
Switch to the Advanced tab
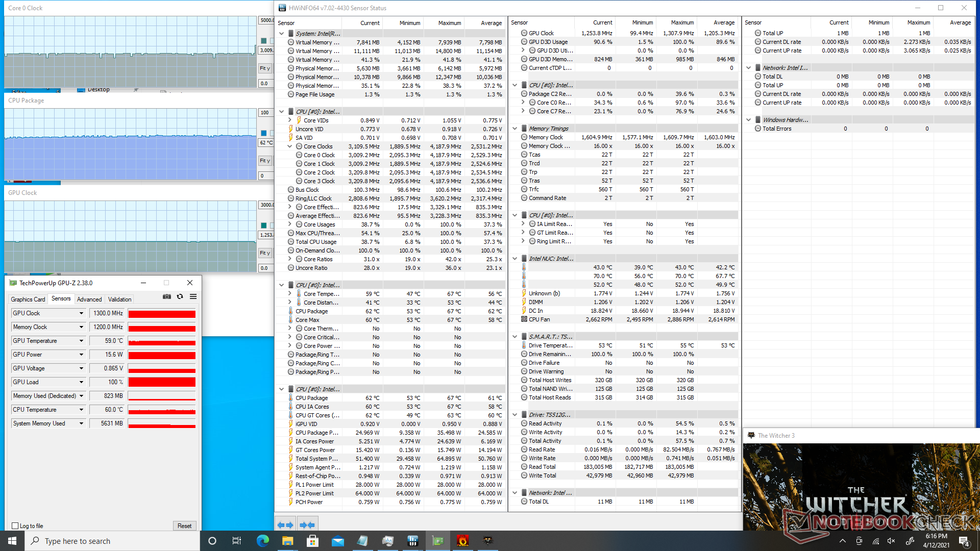click(x=89, y=299)
